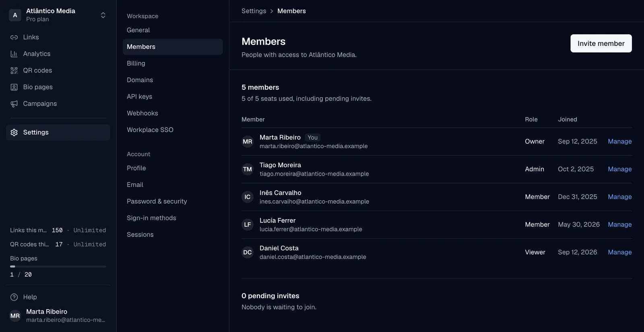
Task: Click Tiago Moreira's TM avatar
Action: [x=248, y=169]
